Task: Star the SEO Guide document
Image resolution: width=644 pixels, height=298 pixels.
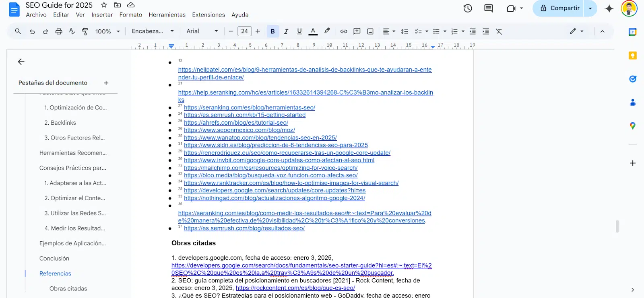Action: coord(104,5)
